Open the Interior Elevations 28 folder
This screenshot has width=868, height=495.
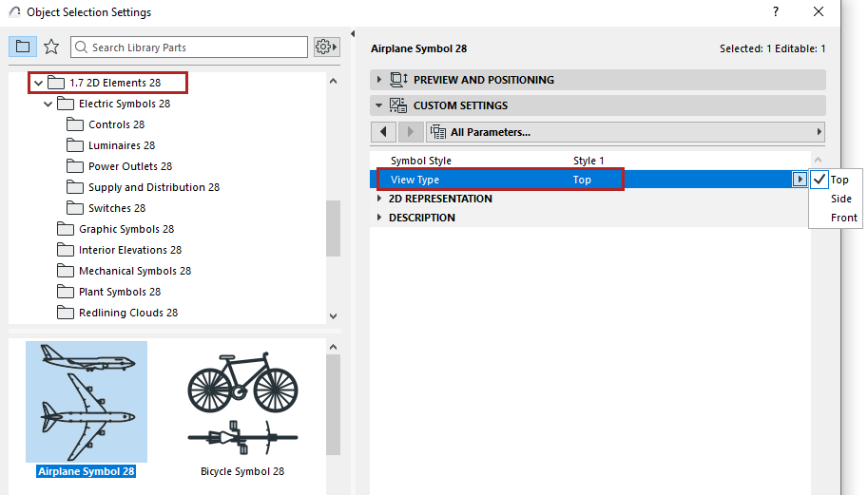[x=130, y=250]
